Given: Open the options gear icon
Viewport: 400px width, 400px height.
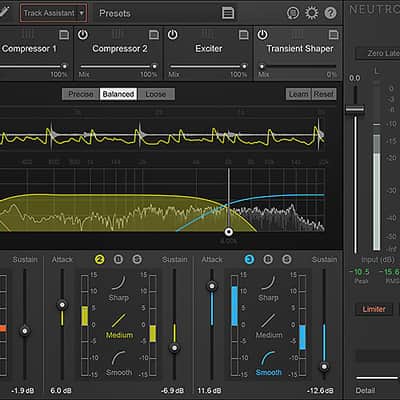Looking at the screenshot, I should 312,13.
